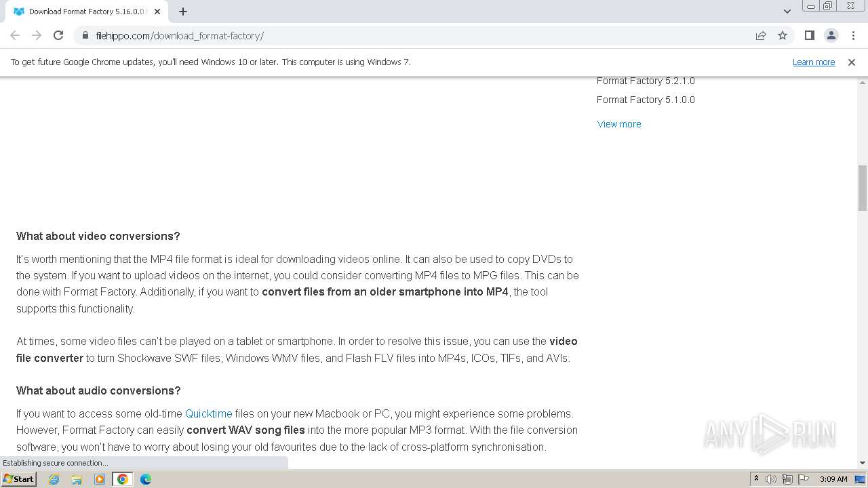Viewport: 868px width, 488px height.
Task: Go forward to the next page
Action: (x=37, y=35)
